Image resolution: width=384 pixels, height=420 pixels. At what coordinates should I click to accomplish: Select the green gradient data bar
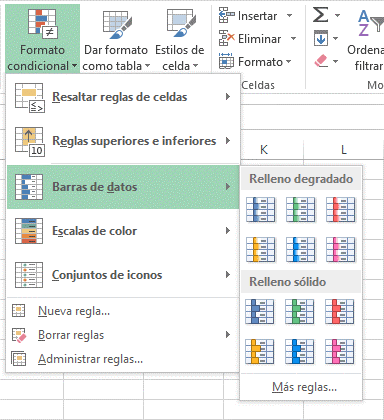click(x=301, y=210)
